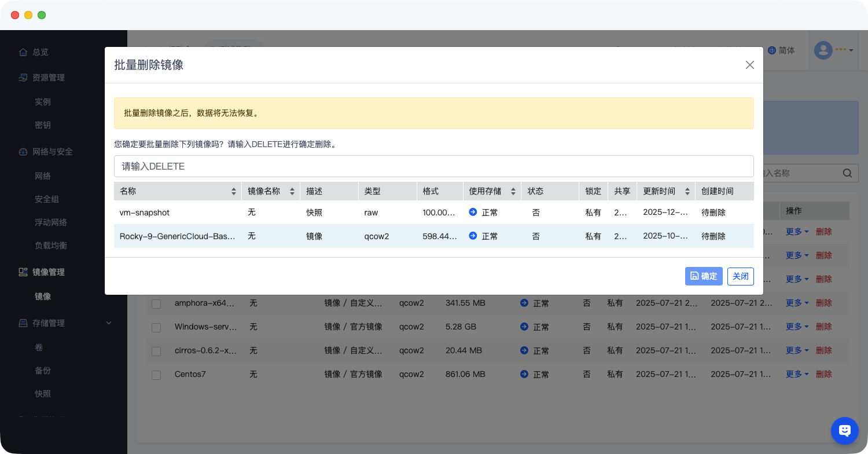This screenshot has width=868, height=454.
Task: Toggle the cirros-0.6.2 row checkbox
Action: (x=156, y=351)
